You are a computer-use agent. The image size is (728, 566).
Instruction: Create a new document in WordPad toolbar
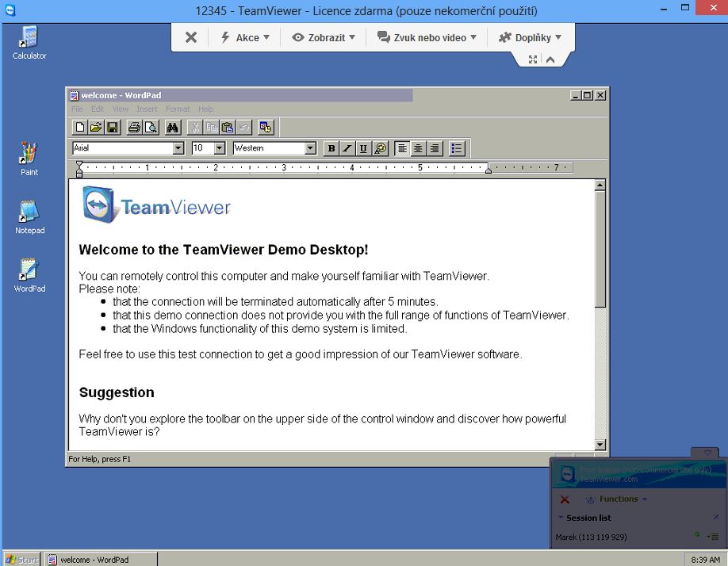[80, 127]
